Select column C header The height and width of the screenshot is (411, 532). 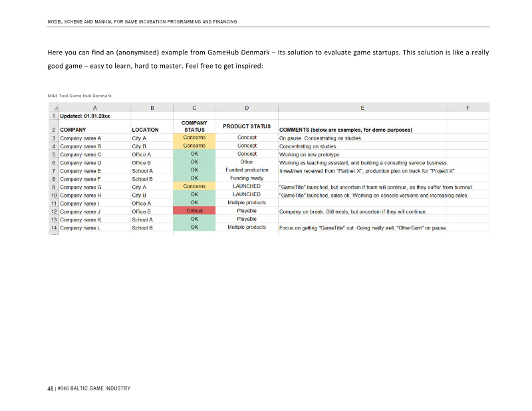(194, 108)
